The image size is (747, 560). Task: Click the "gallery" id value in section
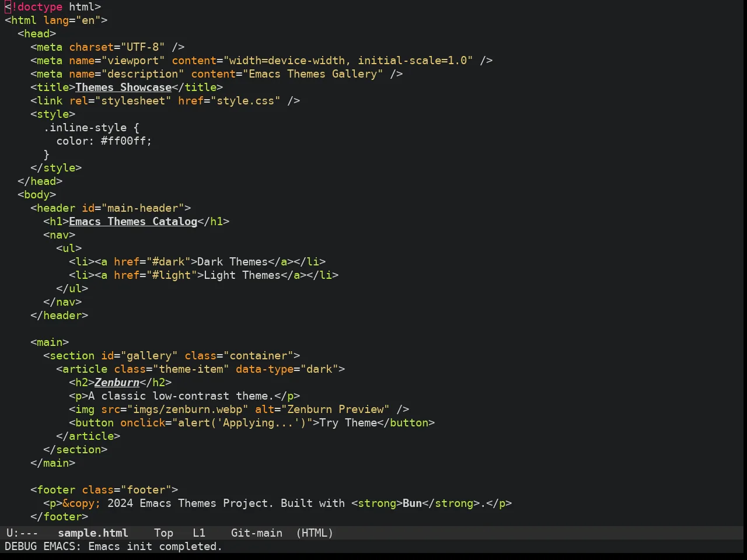click(149, 355)
